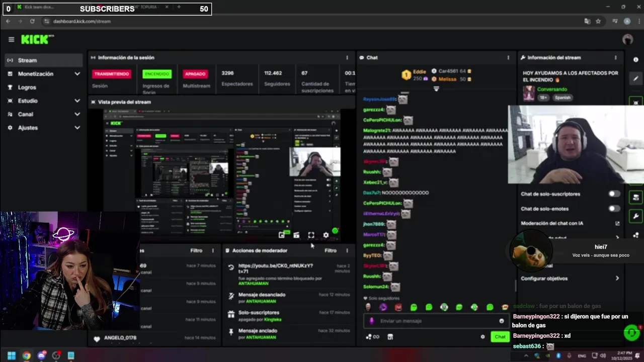This screenshot has height=362, width=644.
Task: Open the hamburger menu beside Kick logo
Action: 11,39
